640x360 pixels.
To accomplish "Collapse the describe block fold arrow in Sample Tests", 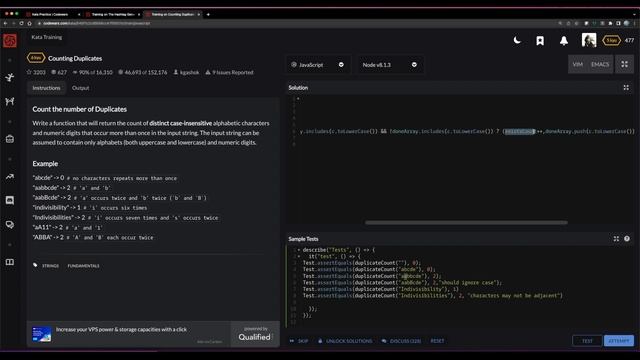I will pyautogui.click(x=299, y=249).
